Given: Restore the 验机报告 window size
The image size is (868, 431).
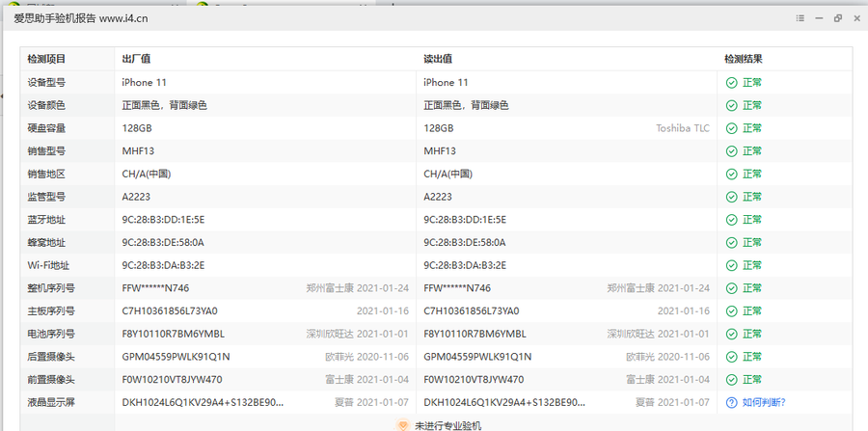Looking at the screenshot, I should (x=837, y=18).
